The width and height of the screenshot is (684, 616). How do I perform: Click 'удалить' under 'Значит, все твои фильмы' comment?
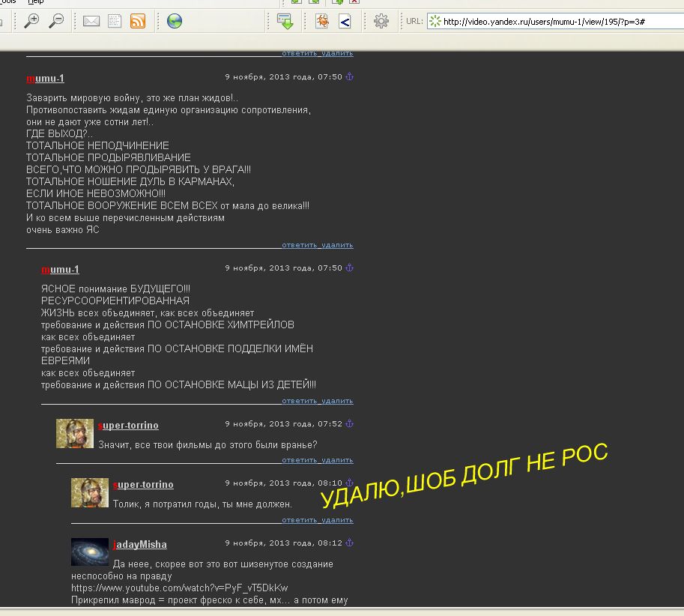click(x=338, y=460)
